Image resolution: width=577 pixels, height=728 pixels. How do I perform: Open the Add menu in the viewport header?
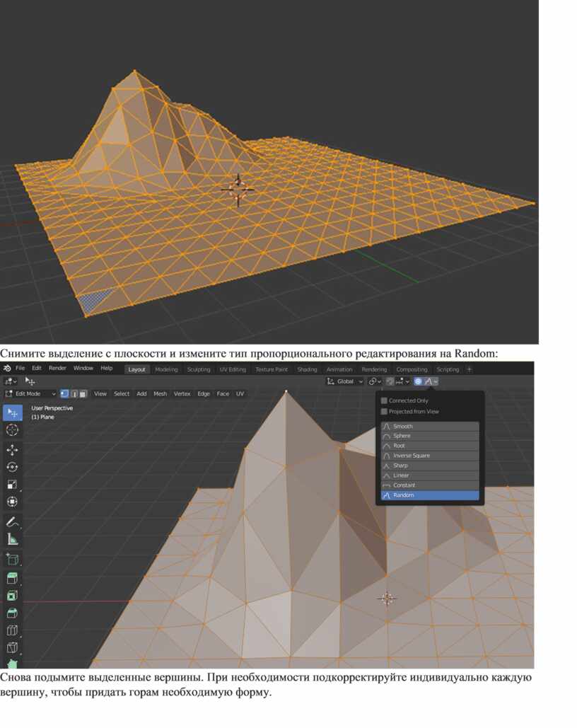(141, 393)
